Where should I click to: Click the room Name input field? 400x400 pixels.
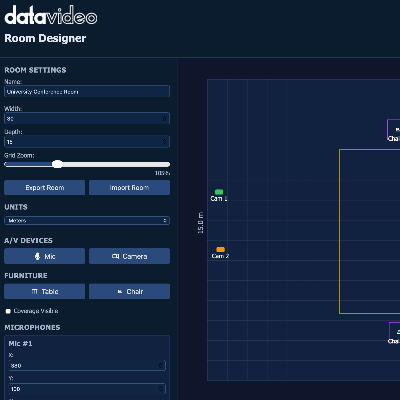click(x=87, y=92)
